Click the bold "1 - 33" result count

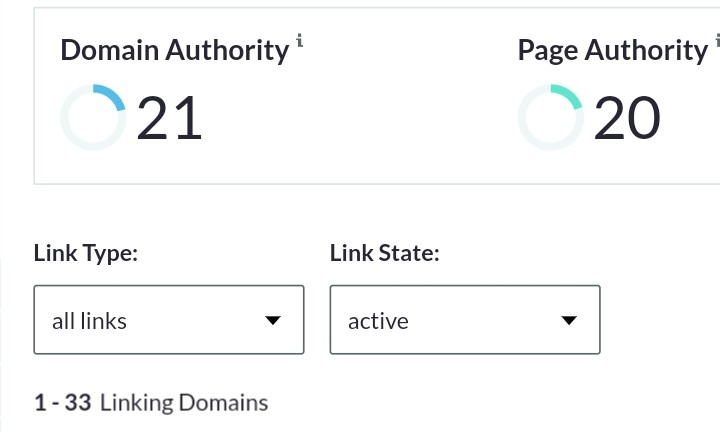62,403
